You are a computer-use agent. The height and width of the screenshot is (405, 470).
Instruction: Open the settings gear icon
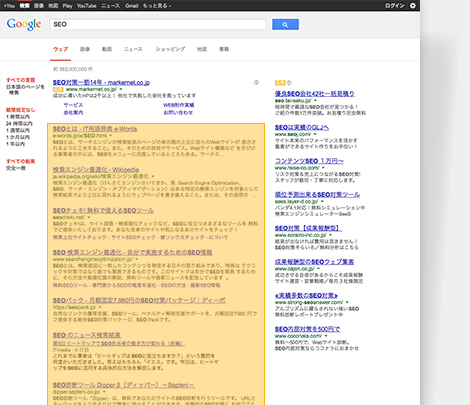(413, 5)
